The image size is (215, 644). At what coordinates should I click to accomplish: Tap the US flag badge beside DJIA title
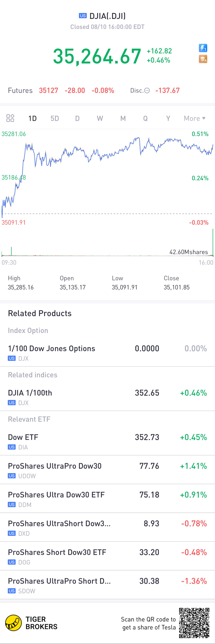(83, 16)
